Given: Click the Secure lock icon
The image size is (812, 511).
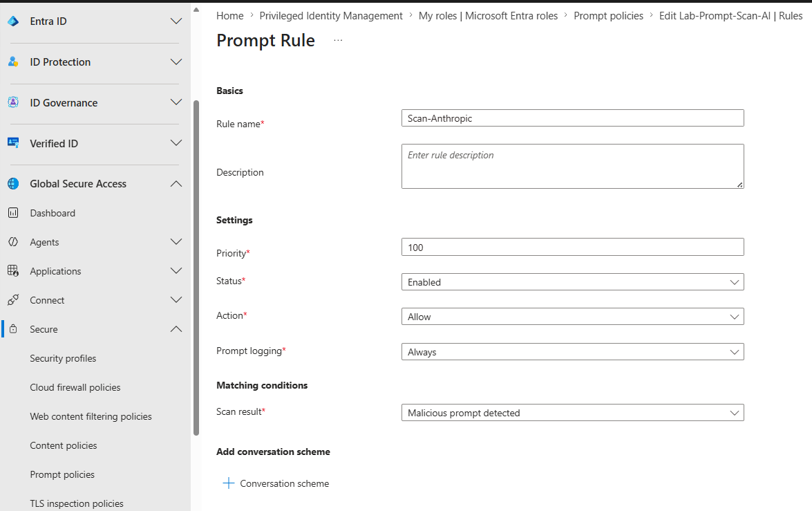Looking at the screenshot, I should tap(13, 329).
